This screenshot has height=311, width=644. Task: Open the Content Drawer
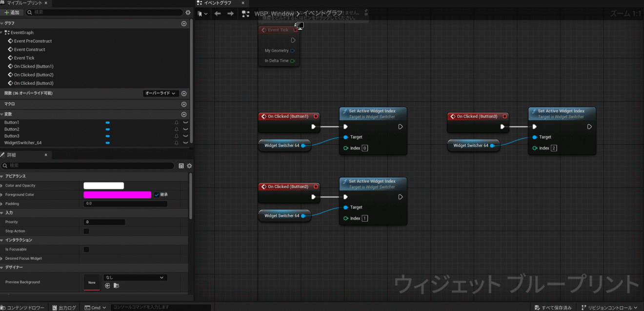click(23, 308)
